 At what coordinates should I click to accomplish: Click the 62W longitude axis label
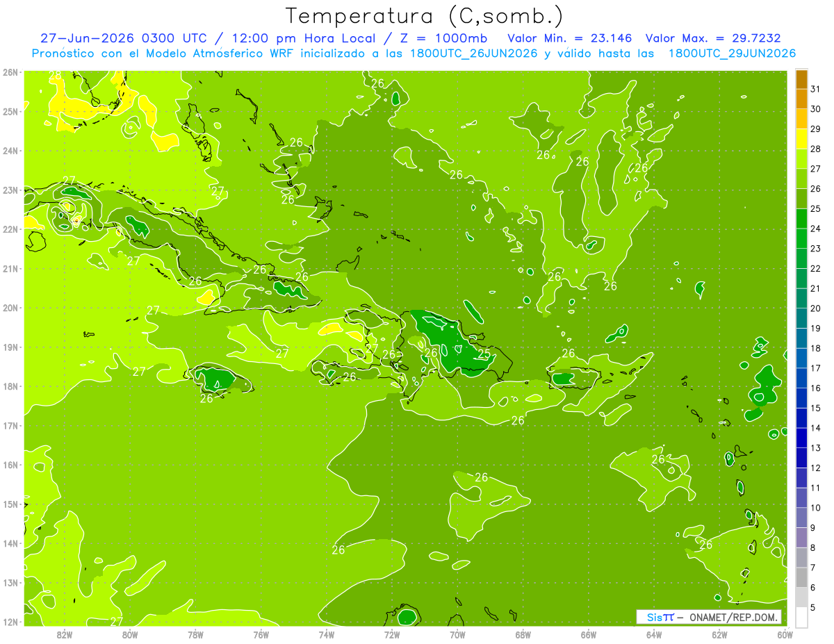pyautogui.click(x=719, y=634)
